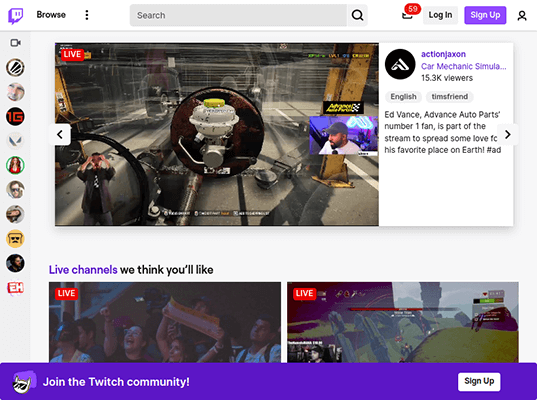Open the Twitch home logo
The width and height of the screenshot is (537, 400).
[x=15, y=15]
